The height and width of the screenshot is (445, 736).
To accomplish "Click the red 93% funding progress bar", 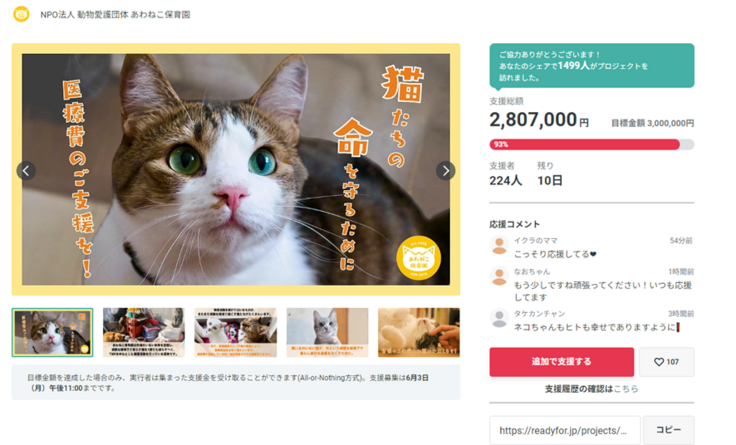I will (584, 145).
